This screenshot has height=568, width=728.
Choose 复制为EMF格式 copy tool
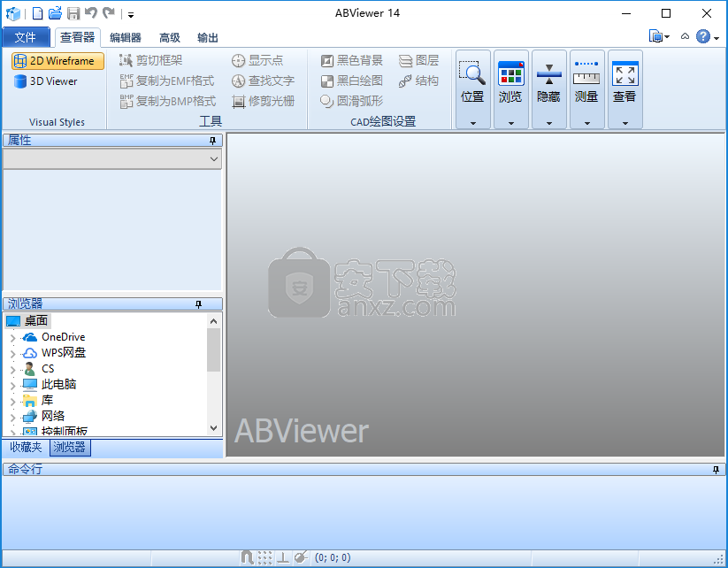click(x=167, y=81)
